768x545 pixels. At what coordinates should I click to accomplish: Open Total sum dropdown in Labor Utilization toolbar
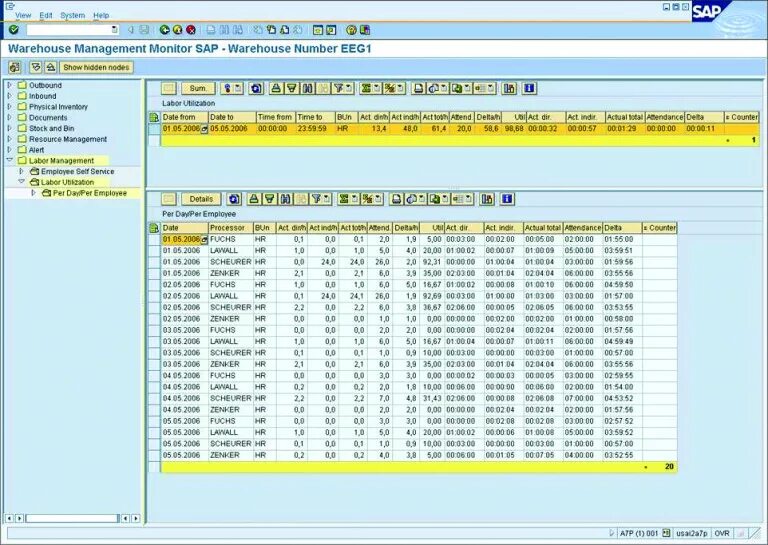(x=377, y=88)
